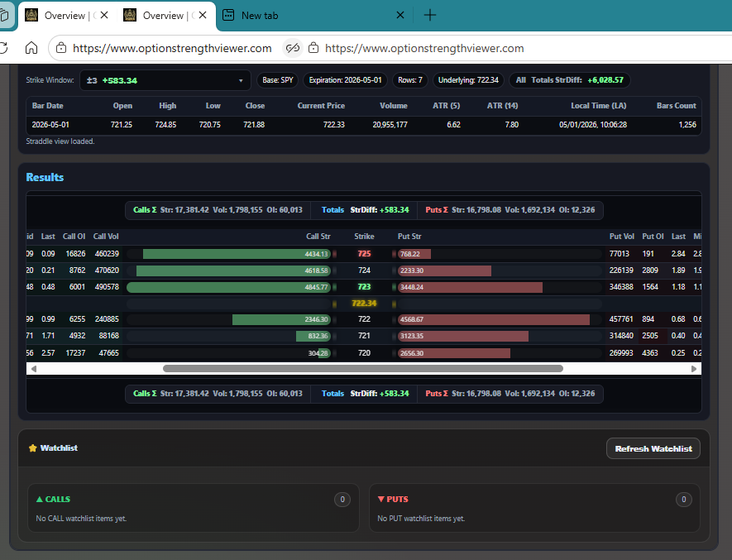Click the PUTS watchlist count badge
This screenshot has width=732, height=560.
click(x=684, y=500)
